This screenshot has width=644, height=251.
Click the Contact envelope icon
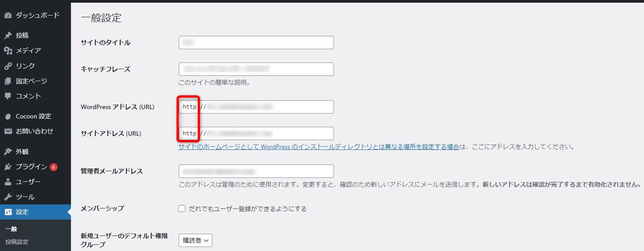pos(8,131)
